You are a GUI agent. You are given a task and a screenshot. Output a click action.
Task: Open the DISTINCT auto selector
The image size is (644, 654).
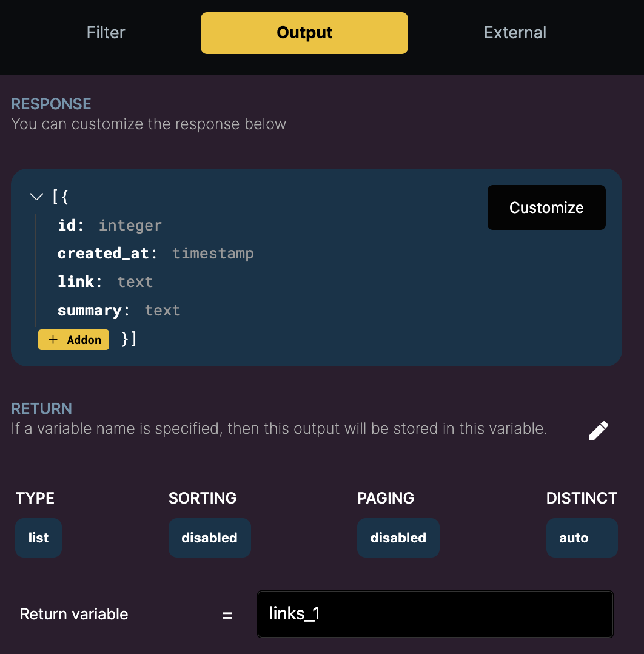[x=582, y=538]
